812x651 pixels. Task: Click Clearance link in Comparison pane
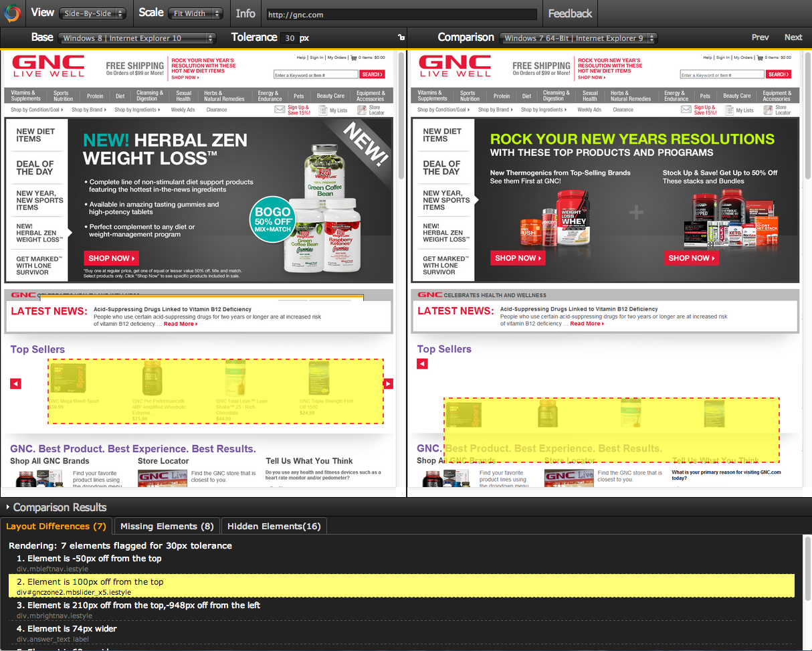[x=623, y=110]
